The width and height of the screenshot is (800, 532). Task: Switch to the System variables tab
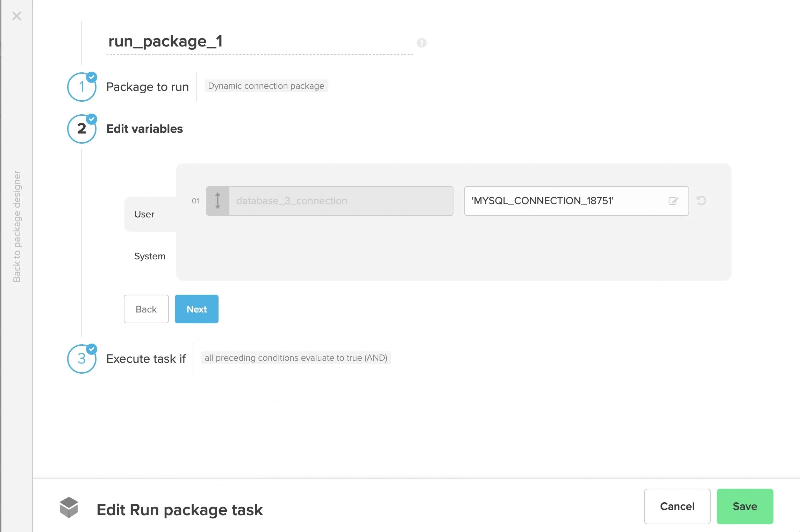click(150, 256)
